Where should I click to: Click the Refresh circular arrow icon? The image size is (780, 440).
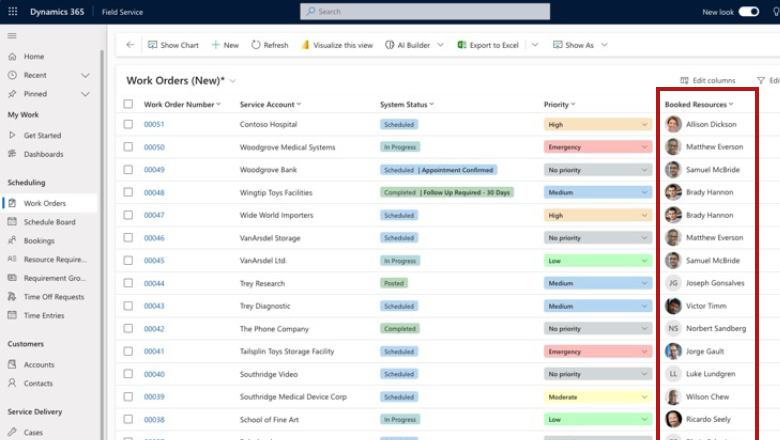[256, 45]
